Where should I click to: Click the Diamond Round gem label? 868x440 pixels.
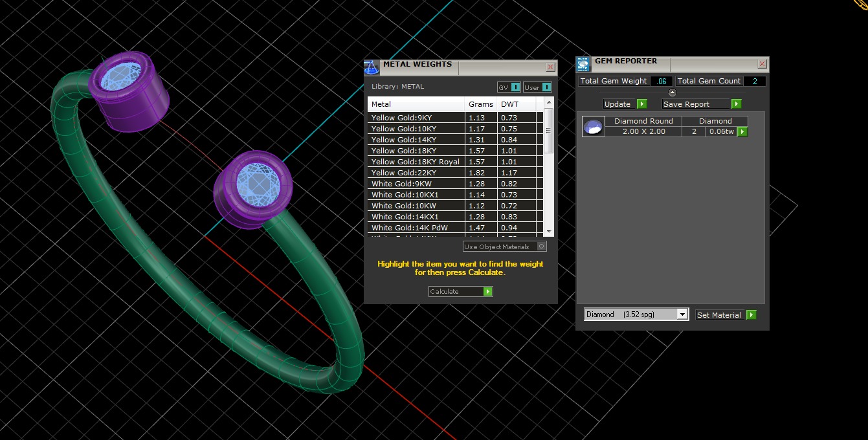(643, 121)
